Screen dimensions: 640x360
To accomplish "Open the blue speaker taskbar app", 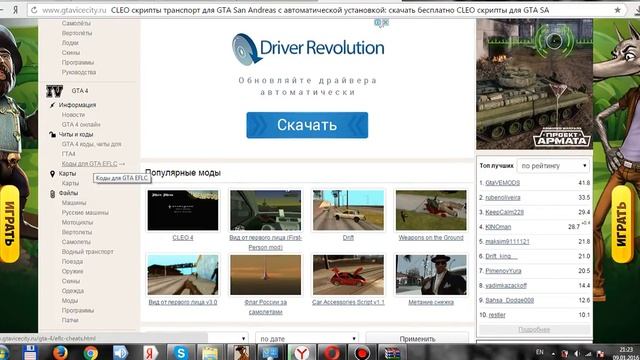I will [x=120, y=353].
